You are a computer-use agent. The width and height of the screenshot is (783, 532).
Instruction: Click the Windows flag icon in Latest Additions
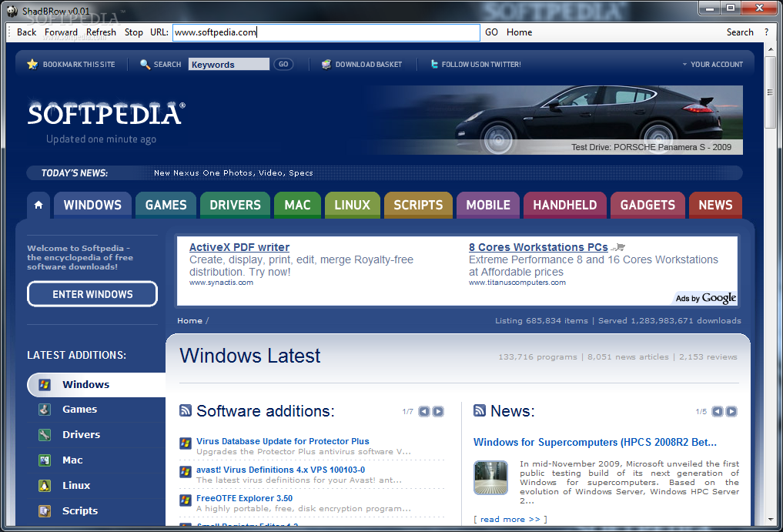click(45, 384)
